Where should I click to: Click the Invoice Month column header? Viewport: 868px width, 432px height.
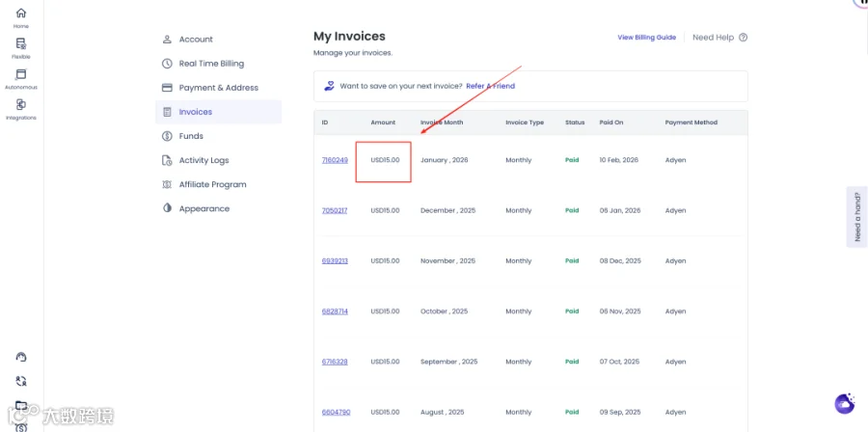pyautogui.click(x=442, y=122)
